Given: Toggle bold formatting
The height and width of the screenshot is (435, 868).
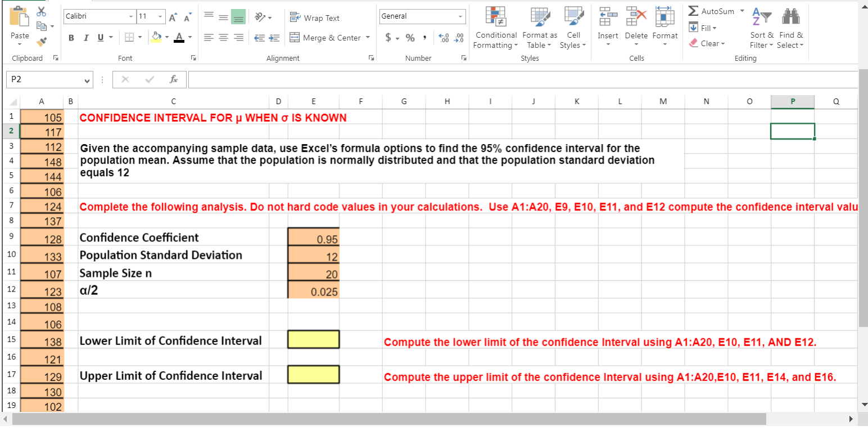Looking at the screenshot, I should pos(71,37).
